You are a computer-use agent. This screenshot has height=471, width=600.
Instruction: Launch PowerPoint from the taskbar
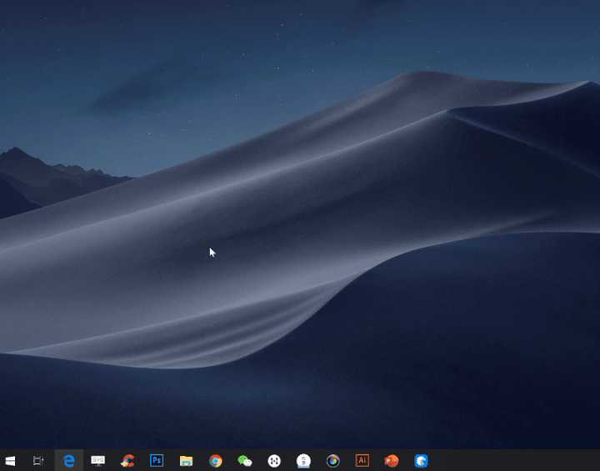pos(391,461)
